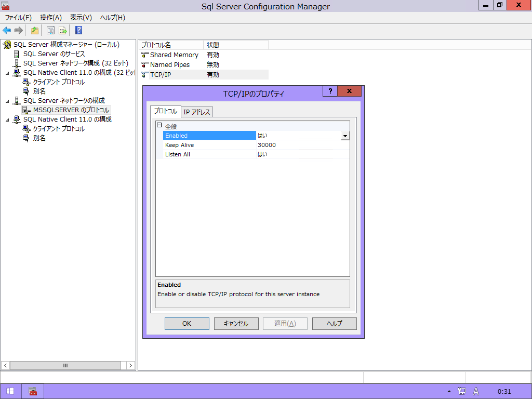
Task: Click the Up One Level folder icon
Action: (x=34, y=30)
